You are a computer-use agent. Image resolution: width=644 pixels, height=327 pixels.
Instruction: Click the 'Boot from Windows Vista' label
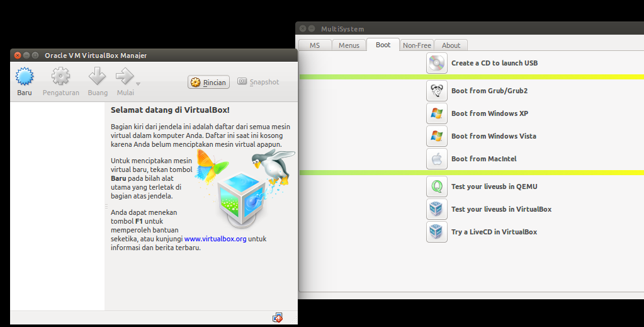pyautogui.click(x=494, y=135)
